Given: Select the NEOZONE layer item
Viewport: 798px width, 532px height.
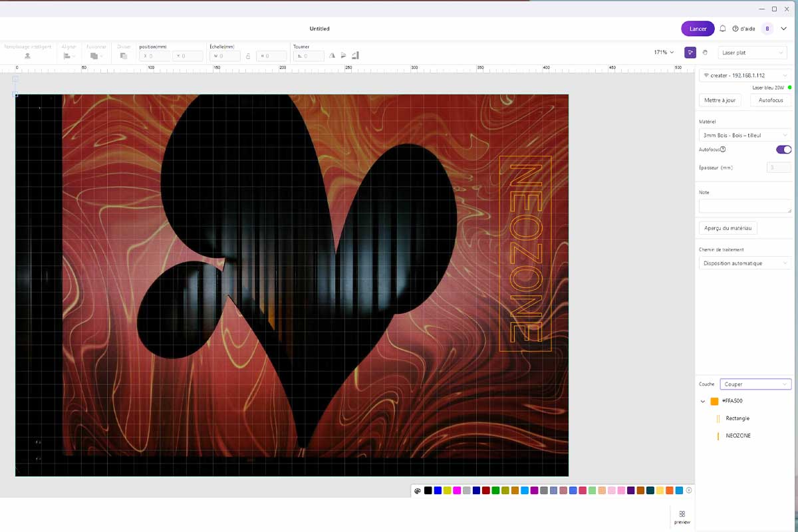Looking at the screenshot, I should pyautogui.click(x=737, y=436).
